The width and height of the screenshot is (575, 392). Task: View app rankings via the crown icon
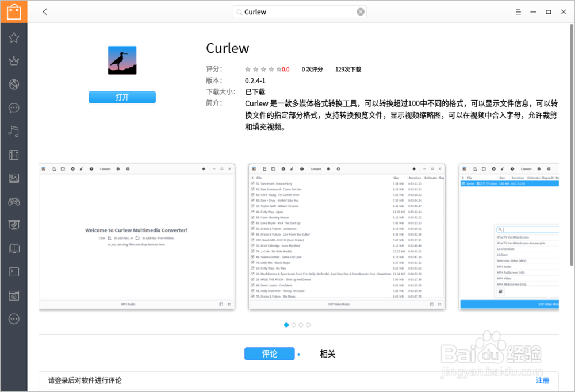point(14,61)
